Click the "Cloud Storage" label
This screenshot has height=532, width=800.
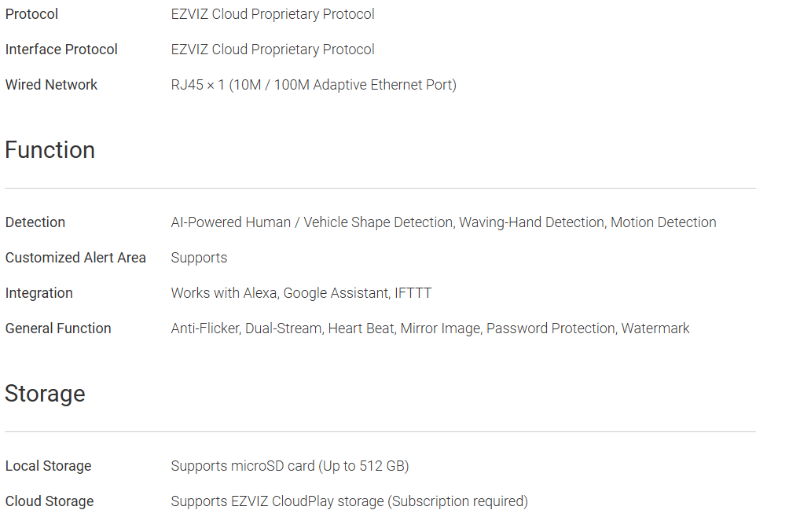point(50,501)
